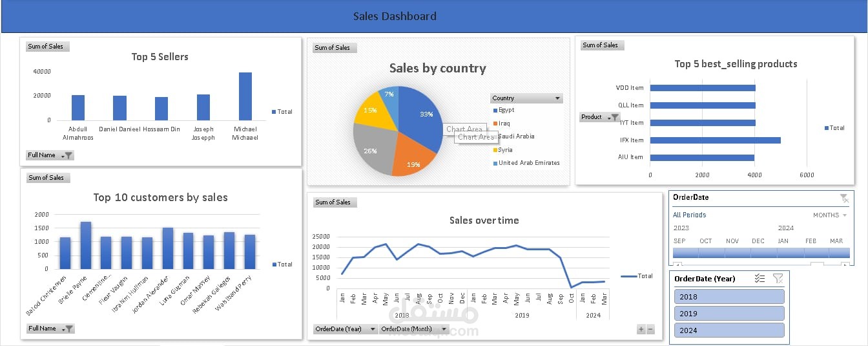Screen dimensions: 868x346
Task: Select 2018 in the year slicer
Action: [729, 297]
